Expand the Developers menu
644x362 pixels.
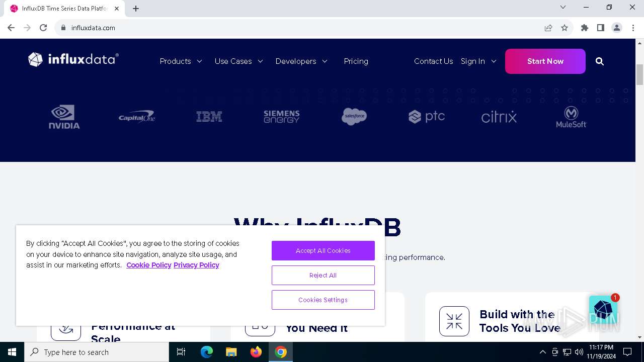302,61
